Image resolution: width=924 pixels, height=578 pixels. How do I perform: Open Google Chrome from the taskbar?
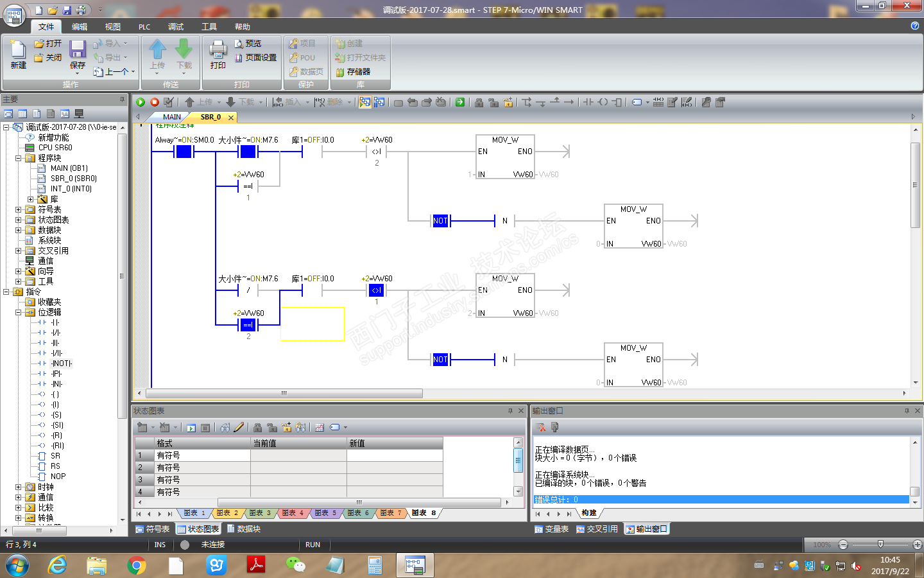[137, 565]
